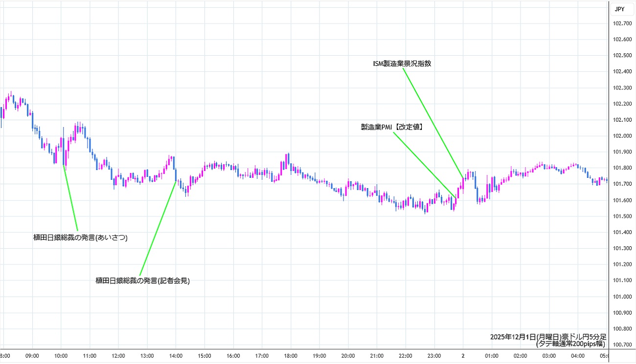636x364 pixels.
Task: Click the green line above 植田日銀総裁の発言(記者会見)
Action: pyautogui.click(x=158, y=229)
